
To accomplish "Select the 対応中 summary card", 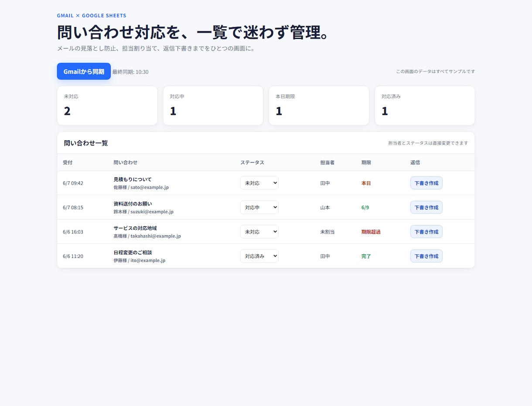I will click(x=213, y=105).
